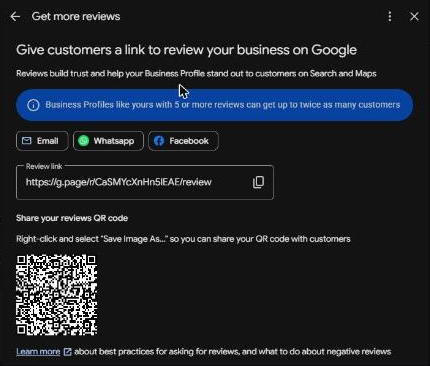Copy the review link with the copy icon
This screenshot has width=430, height=366.
(x=258, y=182)
